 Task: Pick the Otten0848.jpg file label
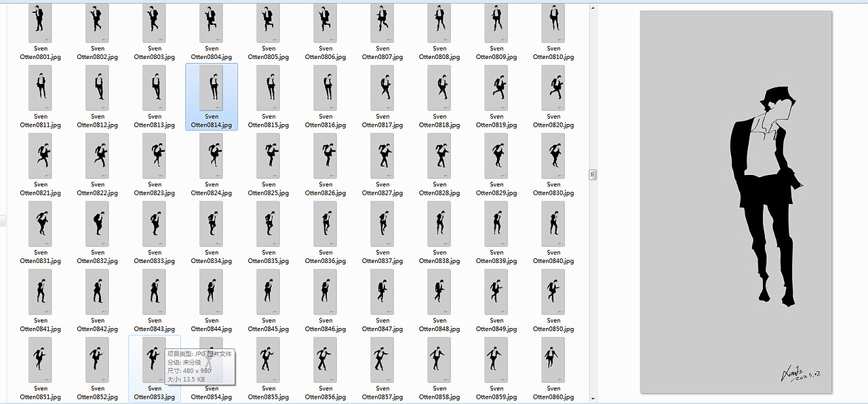pos(439,325)
